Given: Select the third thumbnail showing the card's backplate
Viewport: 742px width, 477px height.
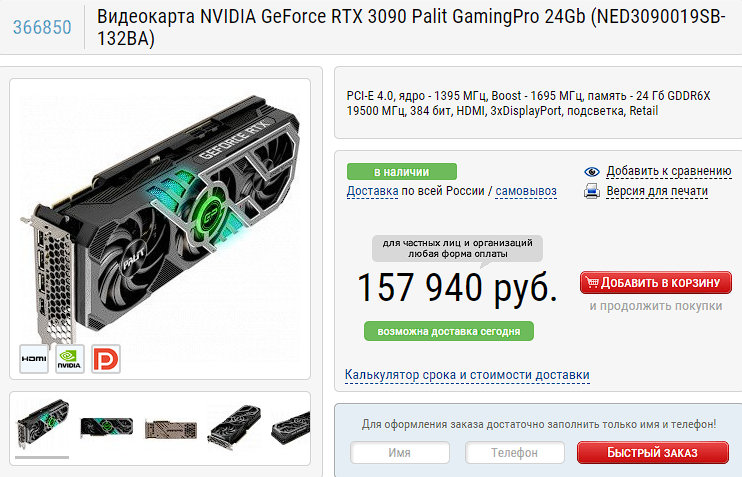Looking at the screenshot, I should tap(170, 429).
